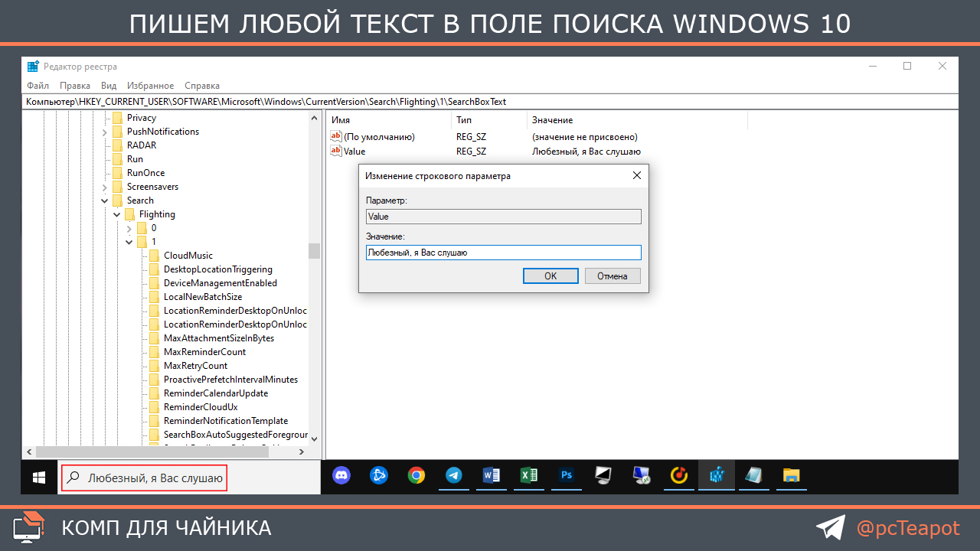Screen dimensions: 980x551
Task: Open Google Chrome from the taskbar
Action: (416, 476)
